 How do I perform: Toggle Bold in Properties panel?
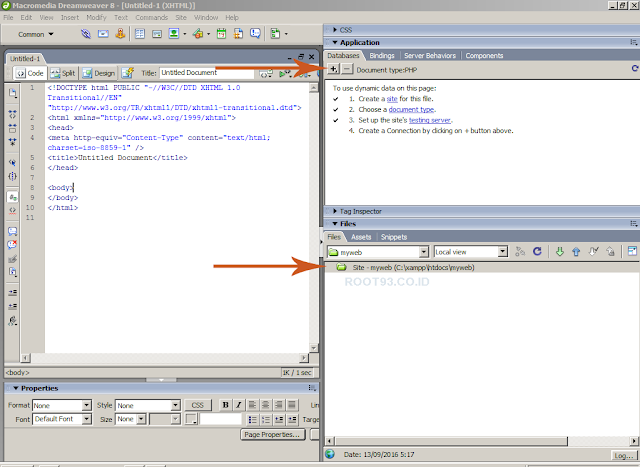click(225, 405)
